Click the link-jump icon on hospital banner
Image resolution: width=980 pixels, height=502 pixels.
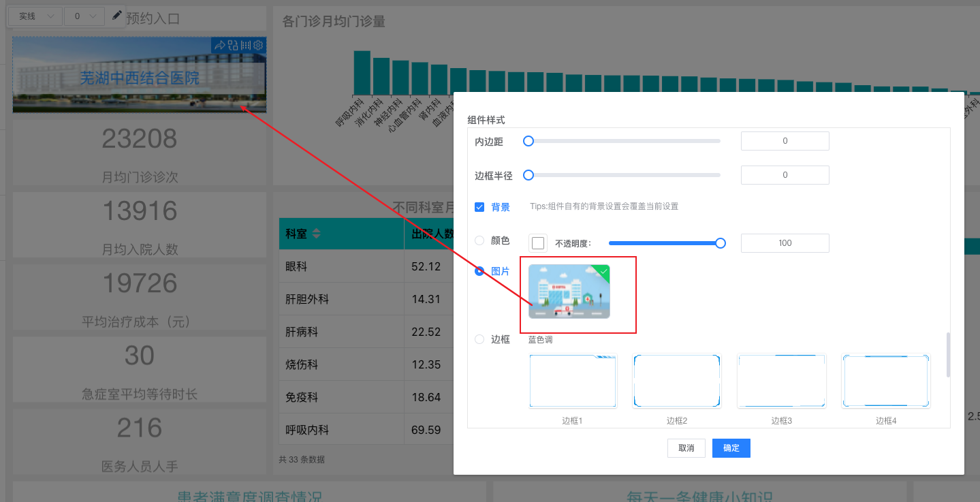click(233, 45)
